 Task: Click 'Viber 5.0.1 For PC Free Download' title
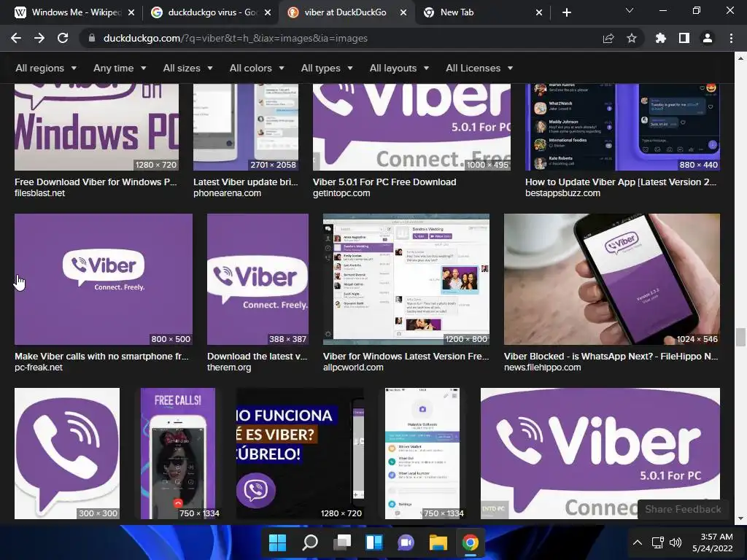384,182
